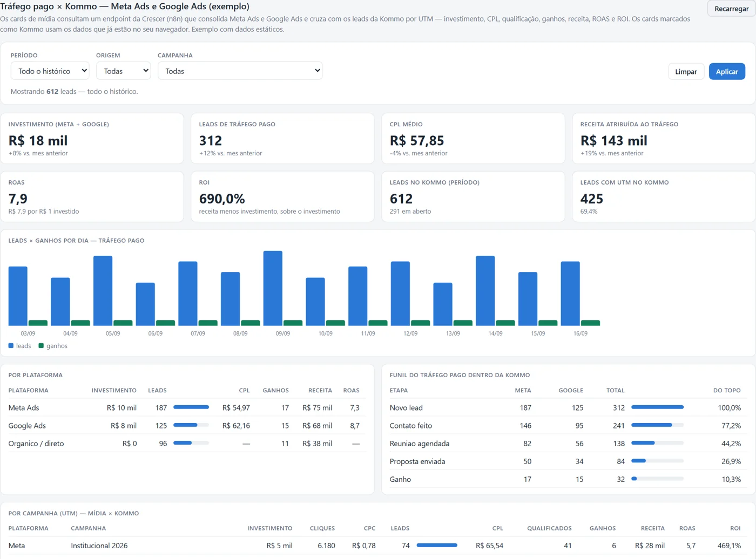Click the Novo lead funnel bar
The width and height of the screenshot is (756, 559).
point(657,407)
